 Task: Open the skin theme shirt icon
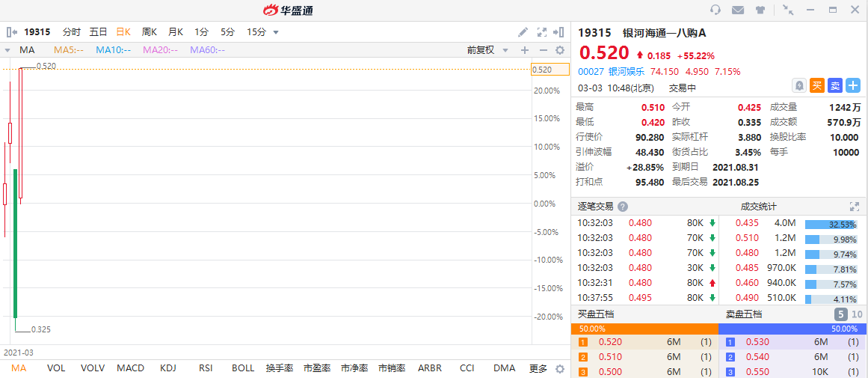point(760,10)
